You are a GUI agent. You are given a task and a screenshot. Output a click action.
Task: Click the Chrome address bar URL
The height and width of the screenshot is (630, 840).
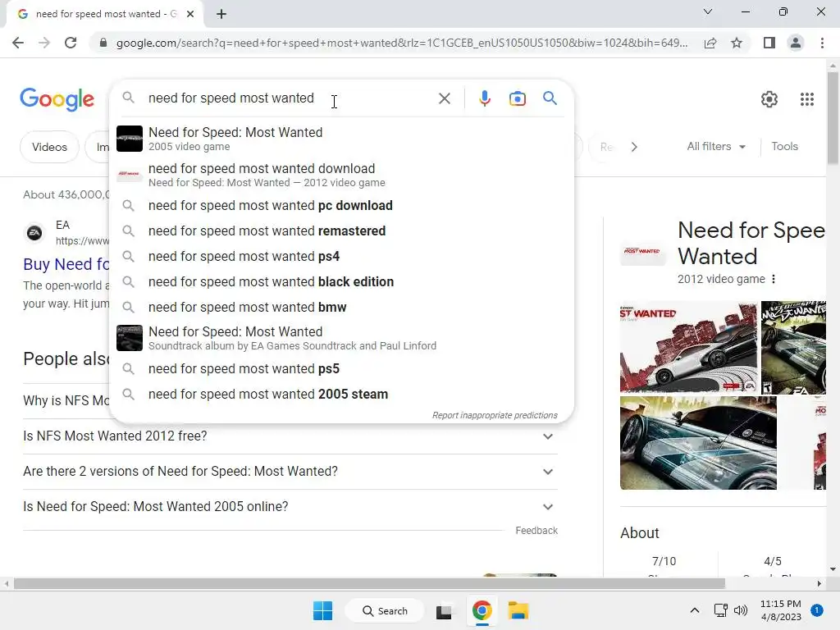coord(402,43)
